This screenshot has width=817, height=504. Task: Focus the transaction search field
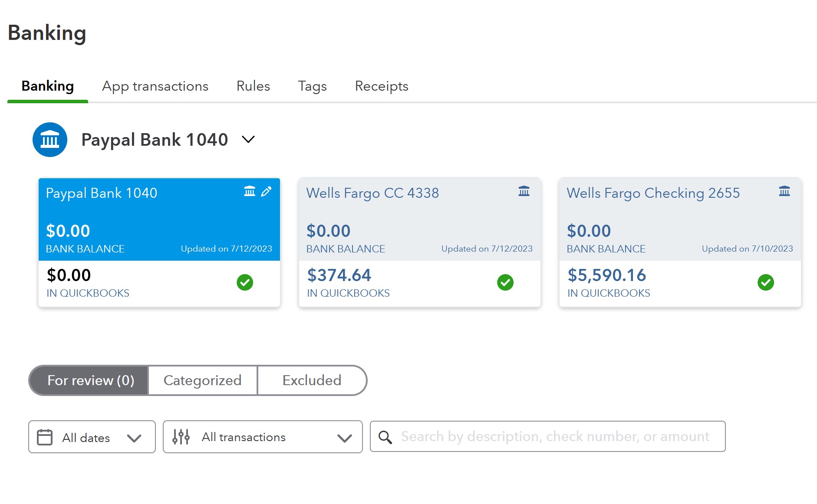[555, 437]
